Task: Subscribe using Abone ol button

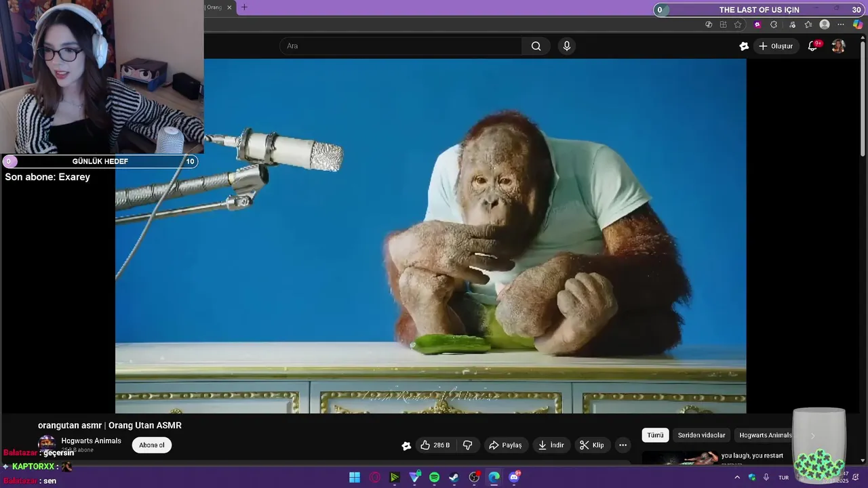Action: [x=152, y=445]
